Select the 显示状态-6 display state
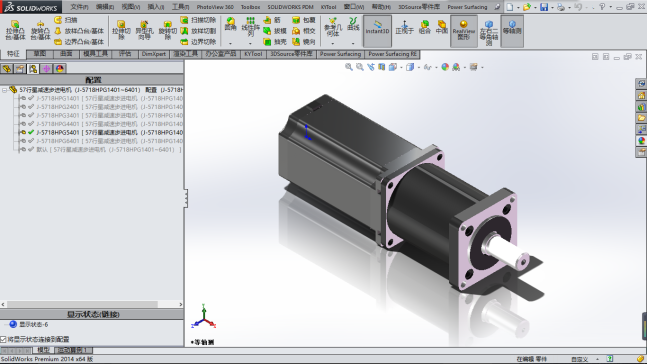The width and height of the screenshot is (647, 364). pos(34,324)
